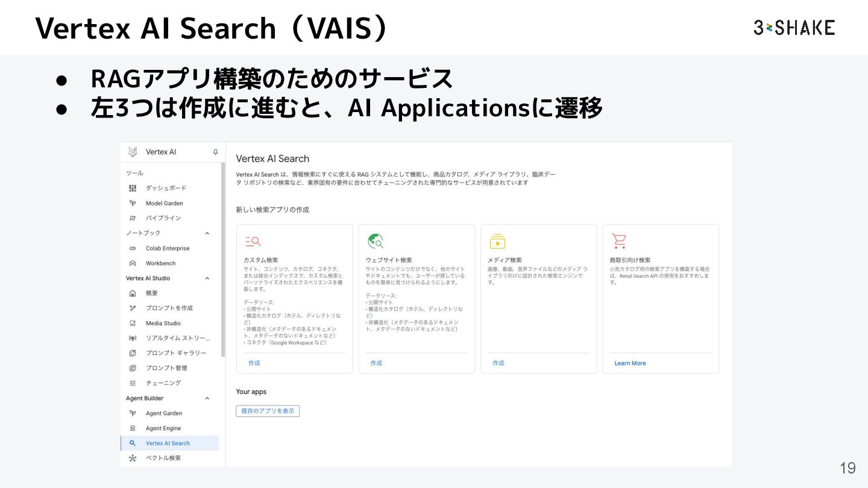Show existing apps (既存のアプリを表示) button
The height and width of the screenshot is (488, 868).
click(268, 411)
